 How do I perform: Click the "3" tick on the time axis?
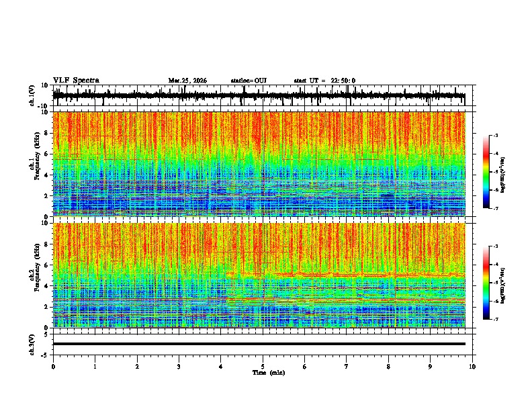(179, 367)
